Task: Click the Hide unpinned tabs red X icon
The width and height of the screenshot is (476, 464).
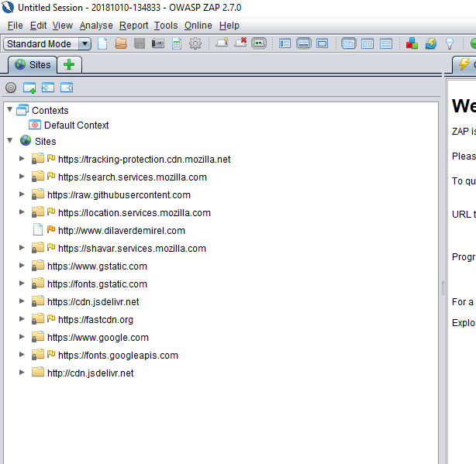Action: pyautogui.click(x=240, y=43)
